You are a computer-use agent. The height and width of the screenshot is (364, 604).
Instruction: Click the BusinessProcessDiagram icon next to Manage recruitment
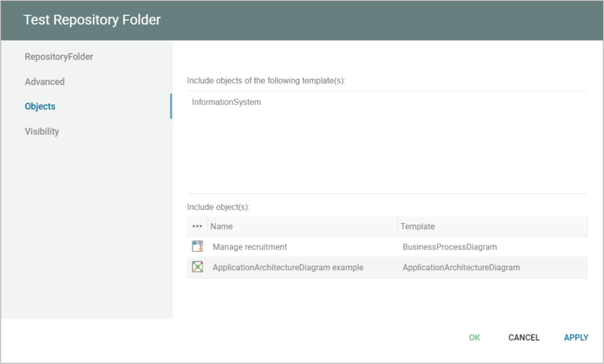[198, 247]
